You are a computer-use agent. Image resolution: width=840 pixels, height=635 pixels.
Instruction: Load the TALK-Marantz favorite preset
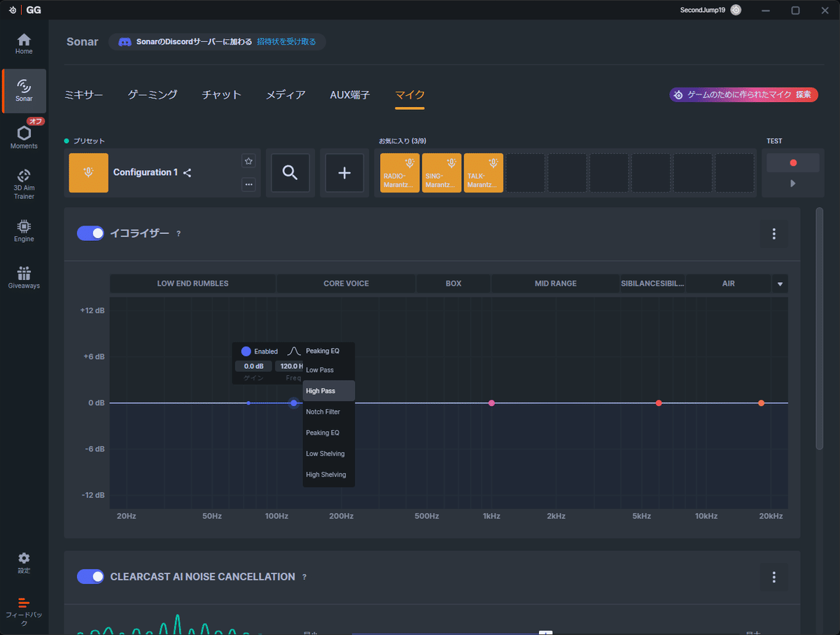[x=484, y=173]
